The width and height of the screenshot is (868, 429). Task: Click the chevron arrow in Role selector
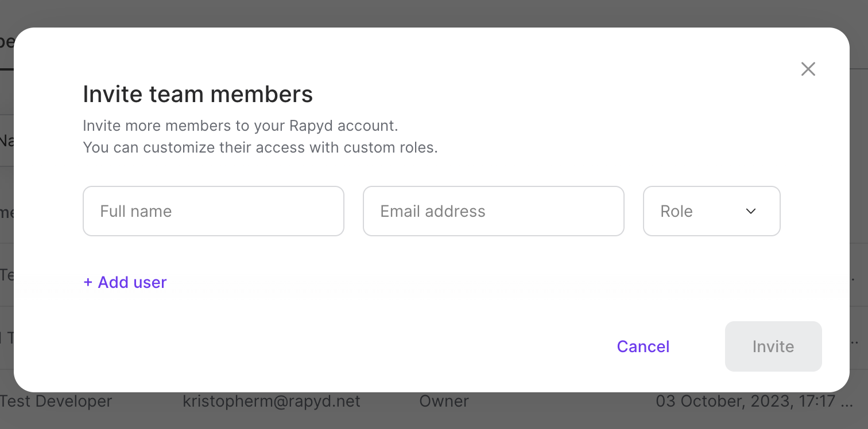[x=750, y=211]
